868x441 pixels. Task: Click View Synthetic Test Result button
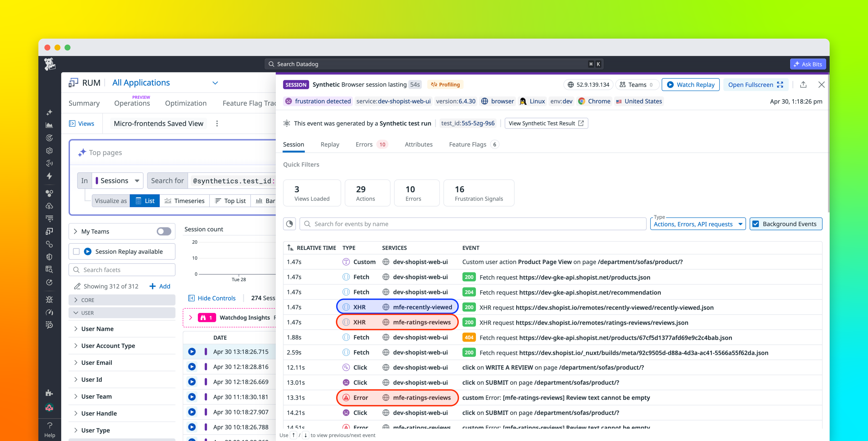pyautogui.click(x=546, y=123)
